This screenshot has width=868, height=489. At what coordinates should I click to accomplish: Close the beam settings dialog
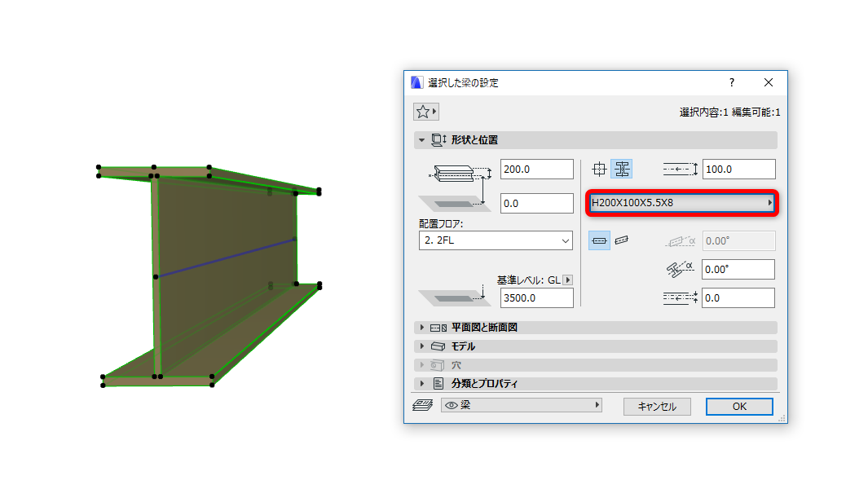pyautogui.click(x=769, y=82)
